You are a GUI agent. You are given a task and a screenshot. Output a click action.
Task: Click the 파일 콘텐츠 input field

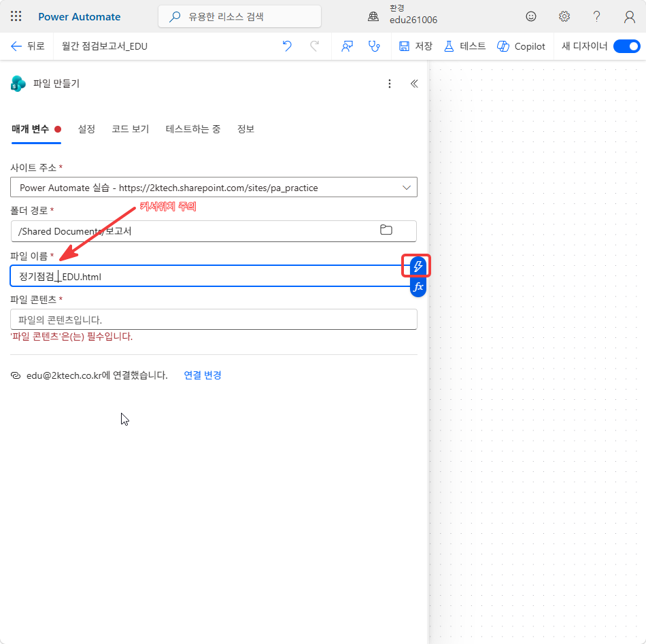[214, 320]
